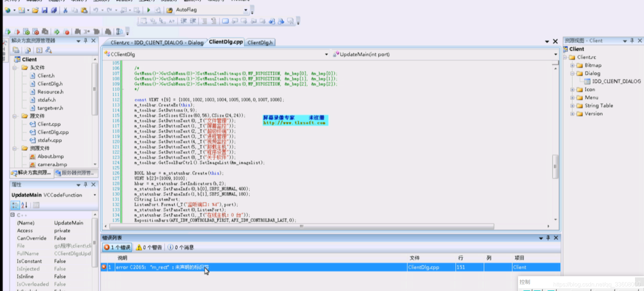Switch to the 解决方案资源 panel tab
Viewport: 644px width, 291px height.
pos(31,173)
